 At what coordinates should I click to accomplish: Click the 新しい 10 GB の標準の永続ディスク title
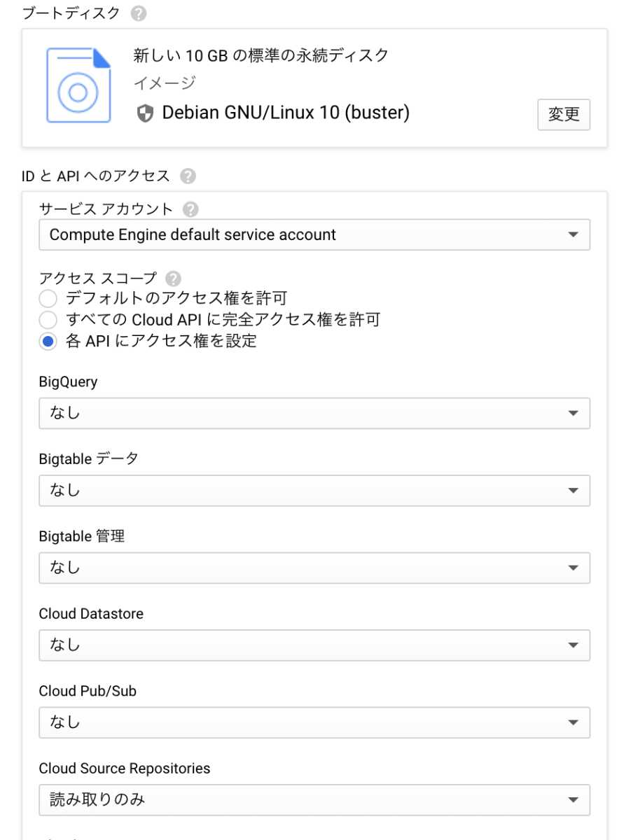pyautogui.click(x=261, y=56)
